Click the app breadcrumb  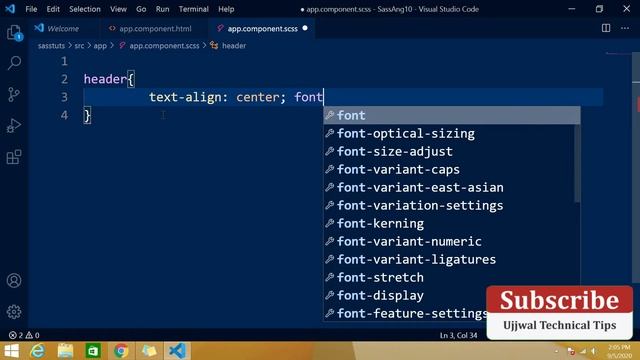point(100,46)
